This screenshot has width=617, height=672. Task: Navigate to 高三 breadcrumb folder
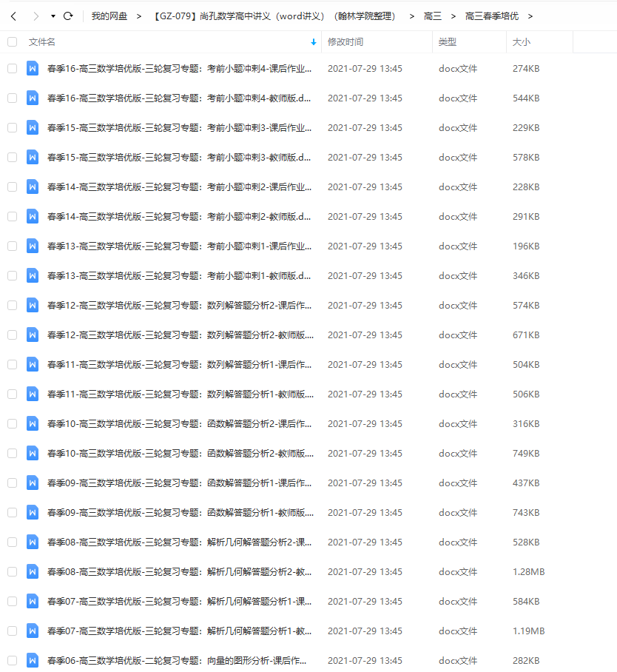tap(432, 16)
